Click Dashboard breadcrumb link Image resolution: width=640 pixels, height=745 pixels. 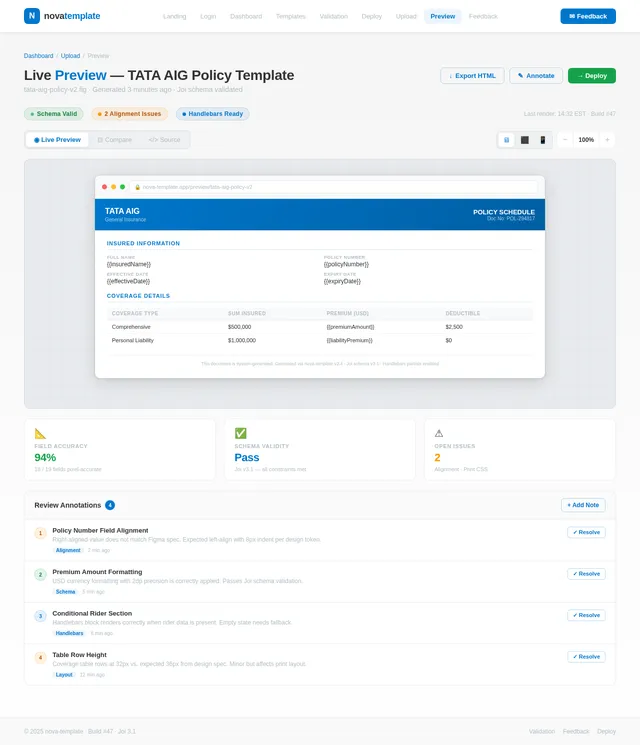pyautogui.click(x=38, y=56)
